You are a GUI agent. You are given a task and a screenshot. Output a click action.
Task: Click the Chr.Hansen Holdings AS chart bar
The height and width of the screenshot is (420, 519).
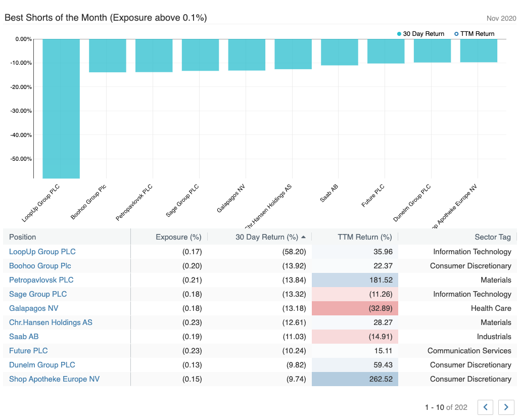click(x=293, y=54)
